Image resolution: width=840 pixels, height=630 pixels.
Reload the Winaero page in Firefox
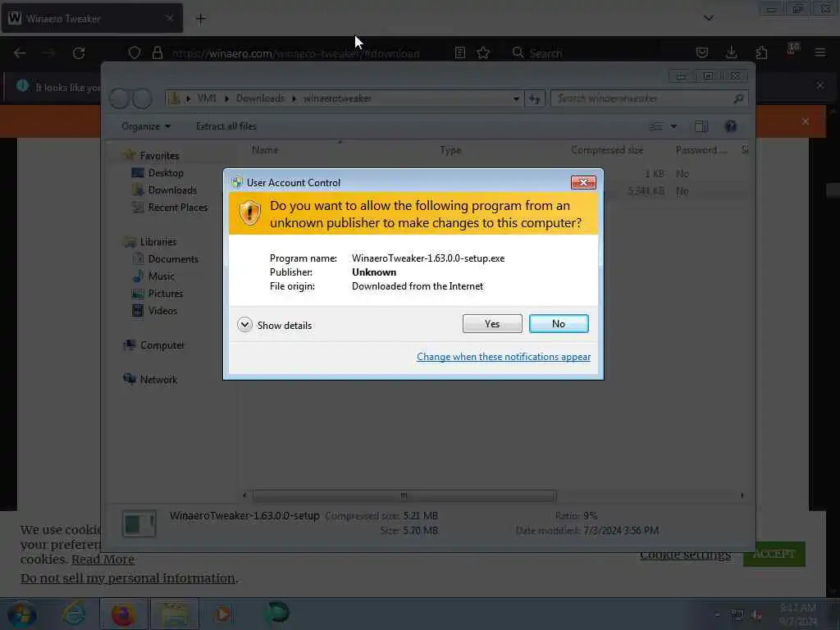point(79,53)
